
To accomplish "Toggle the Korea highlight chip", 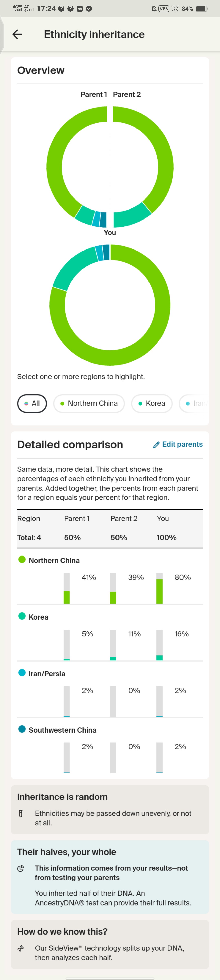I will pos(152,403).
